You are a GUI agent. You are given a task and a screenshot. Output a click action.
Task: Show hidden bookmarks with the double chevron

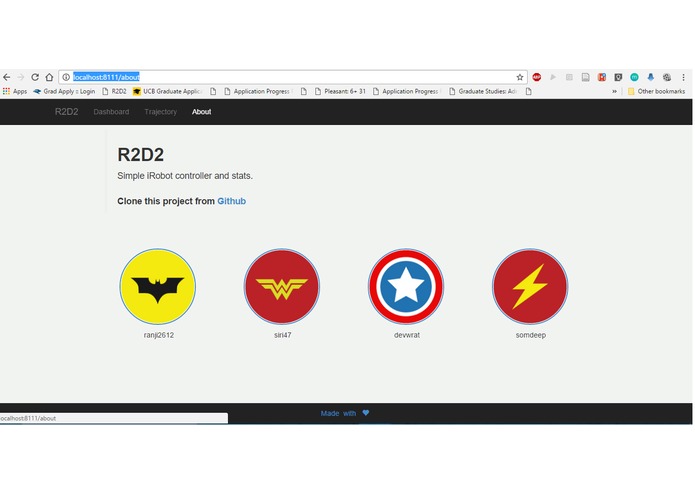[x=614, y=91]
